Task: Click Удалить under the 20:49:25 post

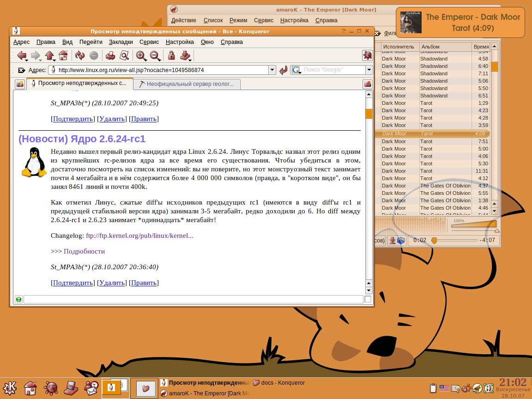Action: (112, 119)
